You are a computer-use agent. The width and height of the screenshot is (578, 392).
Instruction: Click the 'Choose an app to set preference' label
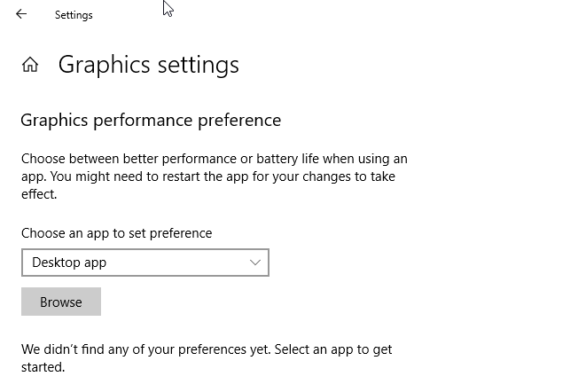click(116, 233)
